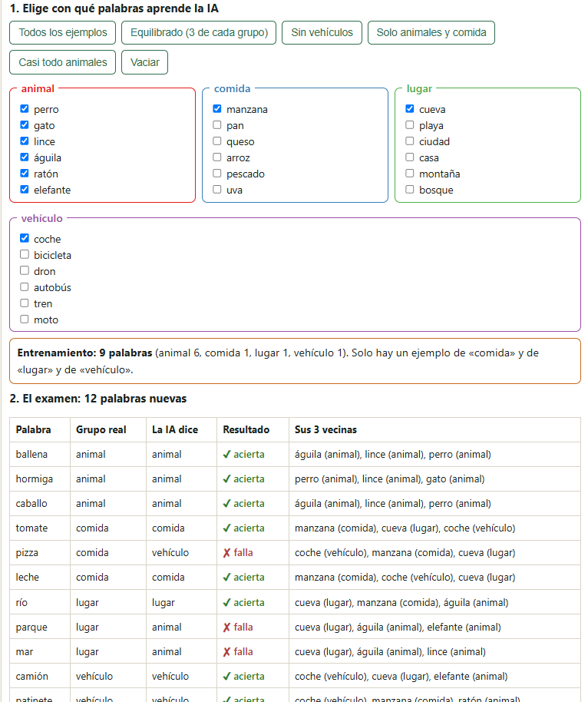Click the 'comida' group legend
The image size is (588, 702).
coord(233,88)
